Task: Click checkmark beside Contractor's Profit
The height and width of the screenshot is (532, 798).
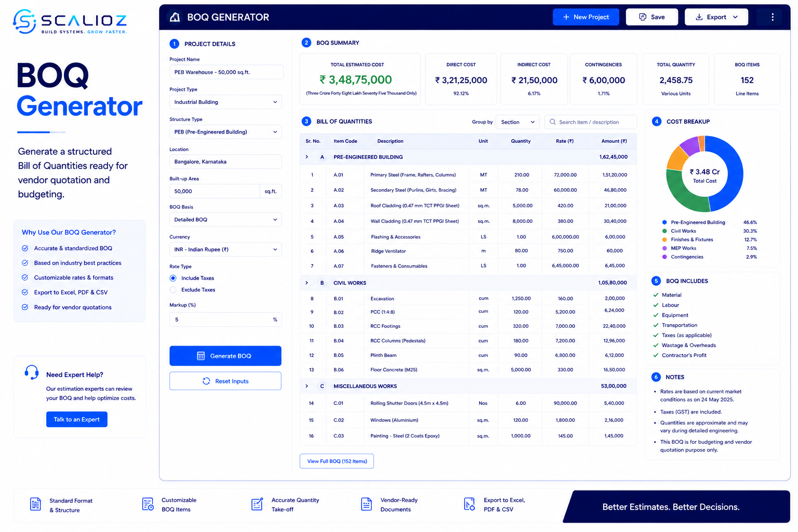Action: point(656,355)
